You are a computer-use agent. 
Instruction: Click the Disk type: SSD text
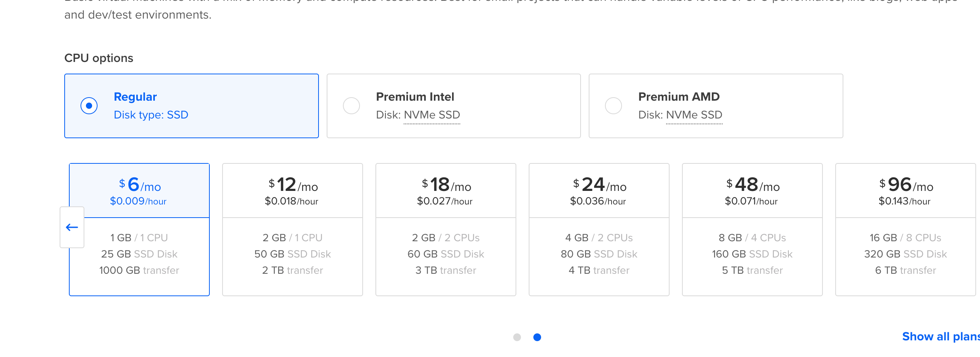tap(151, 115)
